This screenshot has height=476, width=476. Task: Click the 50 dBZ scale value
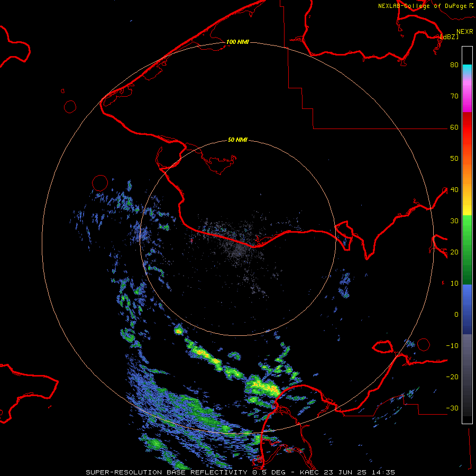coord(454,159)
